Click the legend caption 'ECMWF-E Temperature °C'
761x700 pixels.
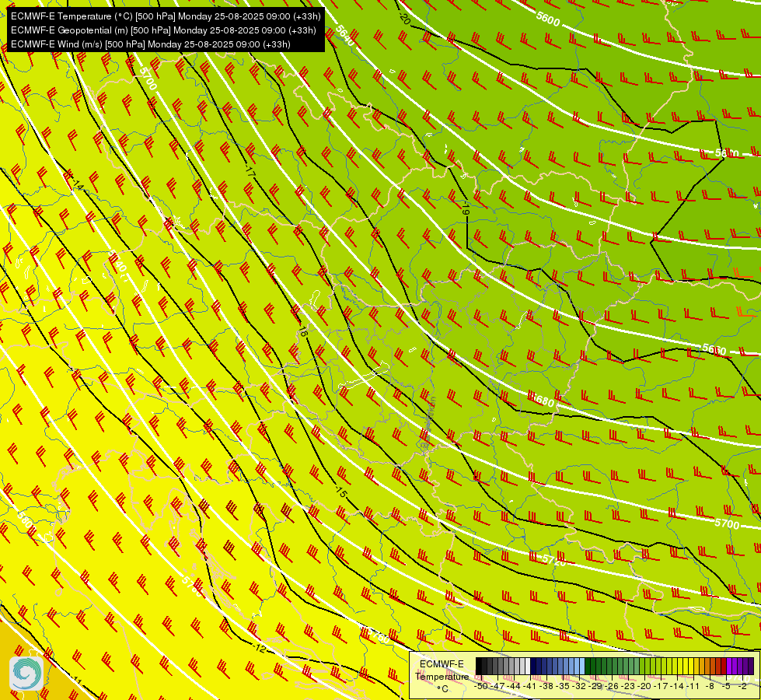pos(442,676)
